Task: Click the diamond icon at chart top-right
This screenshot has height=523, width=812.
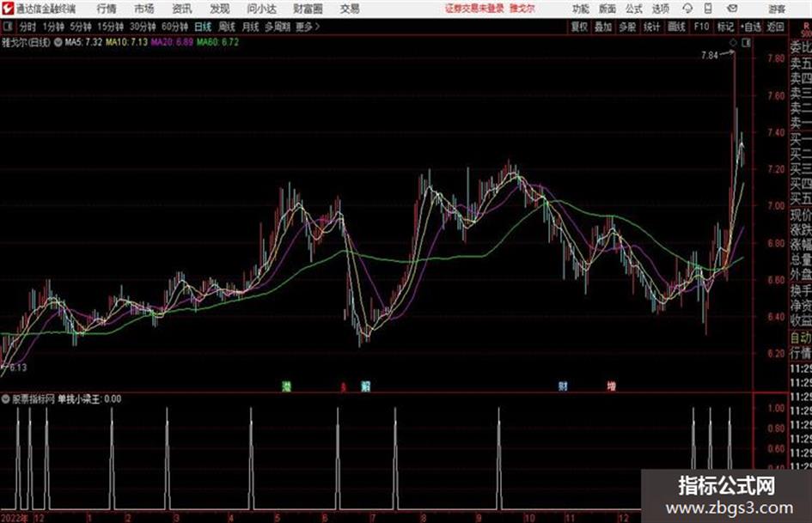Action: (733, 43)
